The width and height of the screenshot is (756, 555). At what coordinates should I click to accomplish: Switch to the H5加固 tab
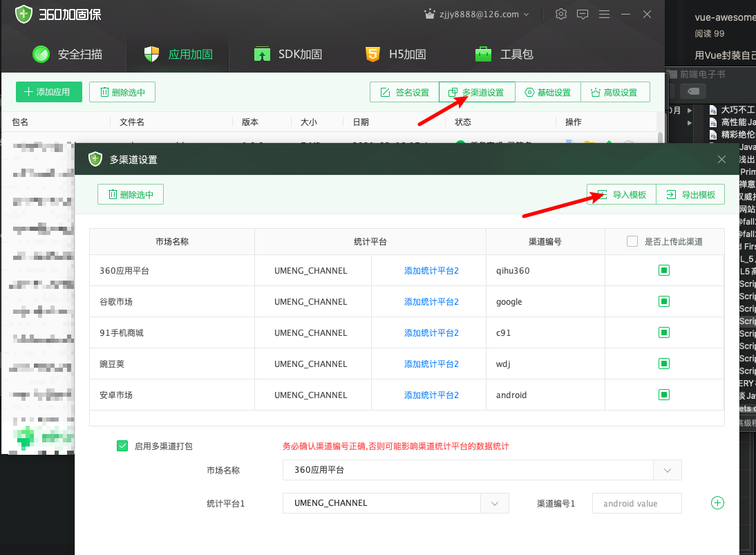[396, 54]
